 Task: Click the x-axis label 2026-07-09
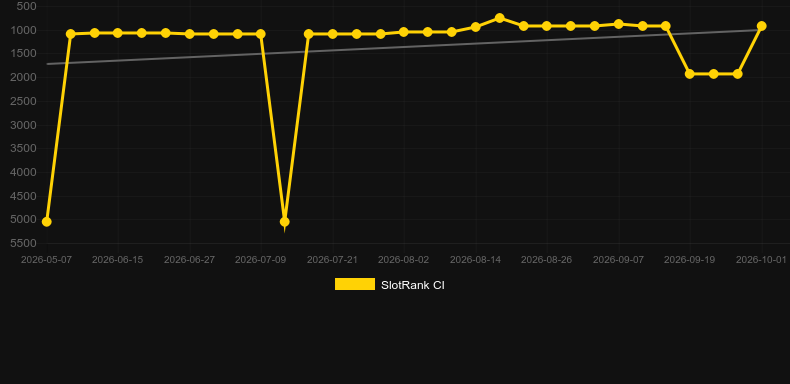[x=261, y=260]
